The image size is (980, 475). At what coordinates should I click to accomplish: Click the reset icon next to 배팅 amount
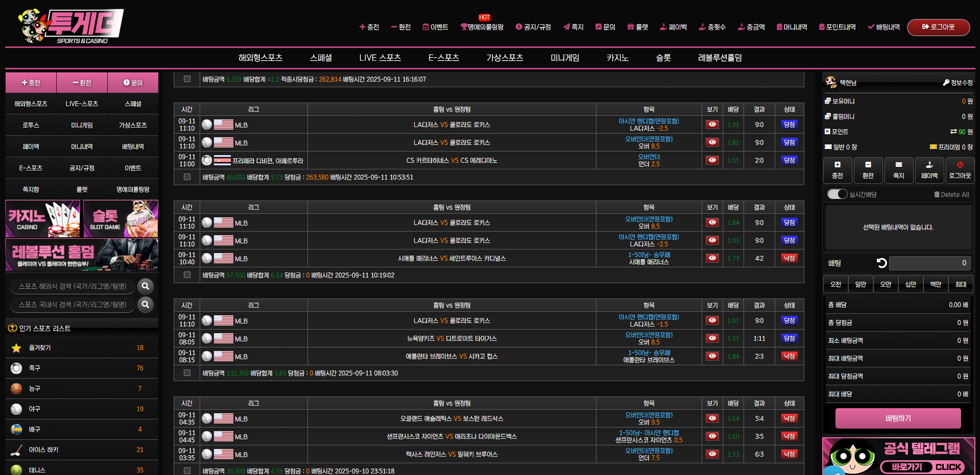[x=881, y=263]
